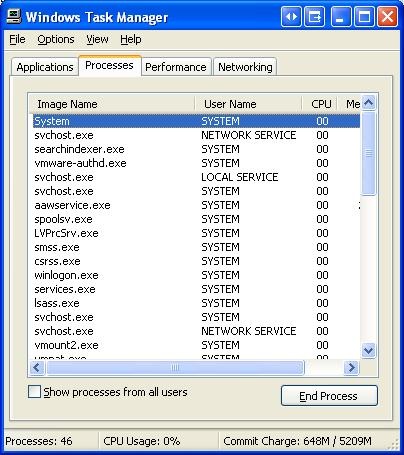Select the vmount2.exe process
Screen dimensions: 404x455
tap(196, 345)
